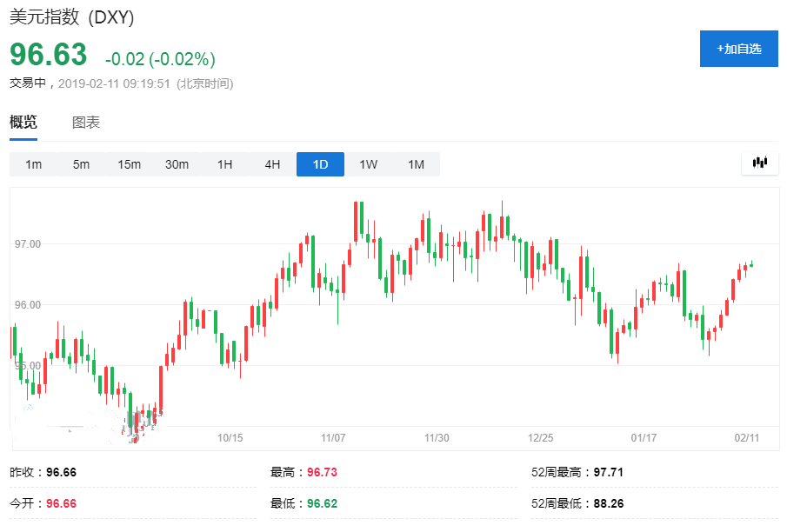The height and width of the screenshot is (532, 787).
Task: Click the current price 96.63
Action: (x=48, y=54)
